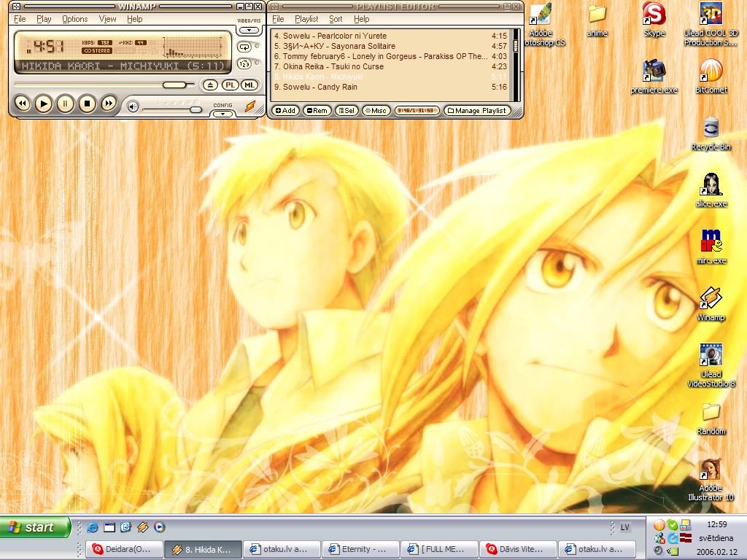Click the scrolling song title display in Winamp
This screenshot has height=560, width=747.
(123, 66)
